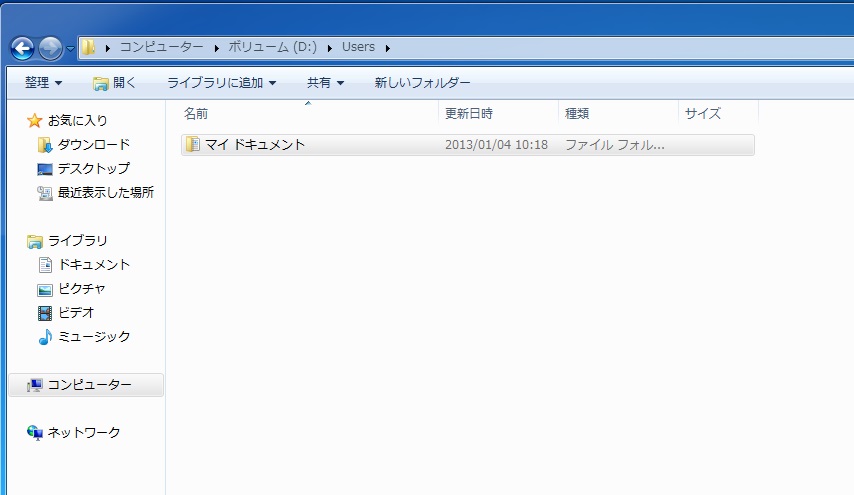The image size is (854, 495).
Task: Click the ダウンロード folder icon
Action: [45, 145]
